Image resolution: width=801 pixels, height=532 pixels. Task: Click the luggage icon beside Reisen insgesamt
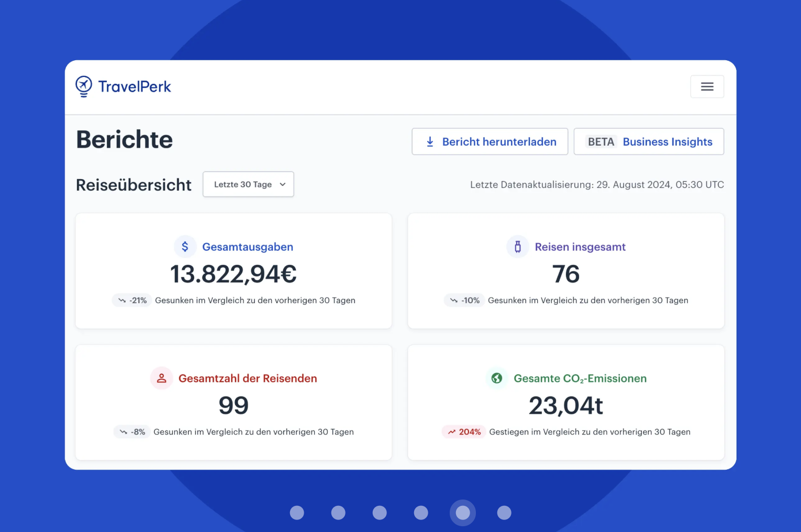[x=518, y=247]
